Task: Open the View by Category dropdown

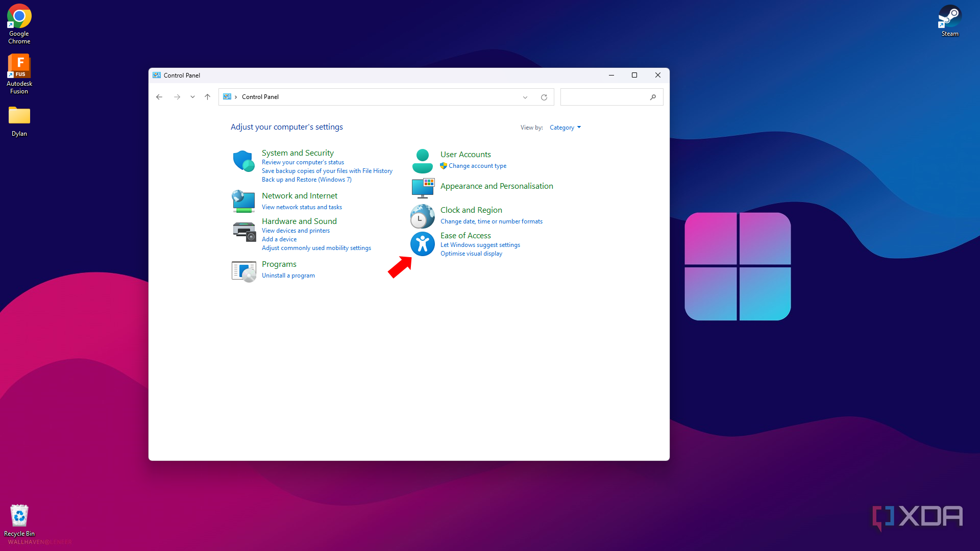Action: pyautogui.click(x=565, y=128)
